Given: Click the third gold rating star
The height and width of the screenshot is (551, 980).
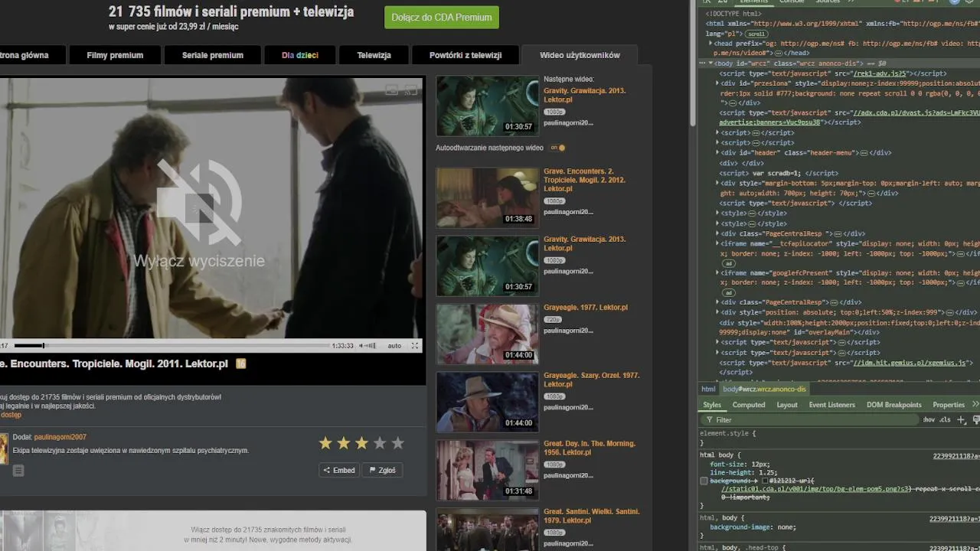Looking at the screenshot, I should [361, 443].
